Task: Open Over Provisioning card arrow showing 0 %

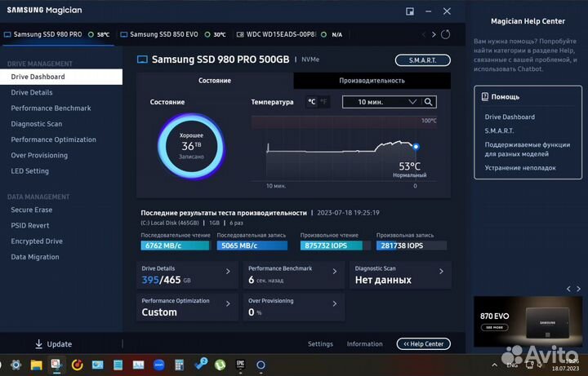Action: [335, 303]
